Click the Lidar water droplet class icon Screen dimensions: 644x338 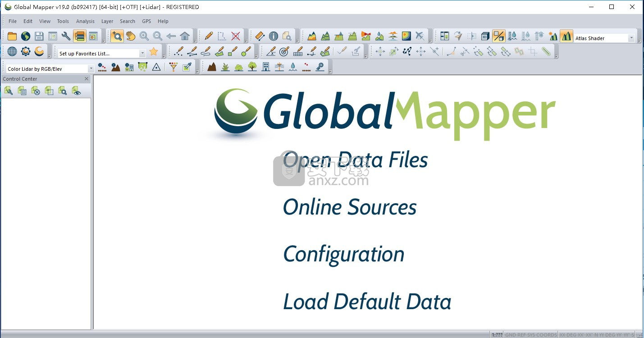coord(293,67)
